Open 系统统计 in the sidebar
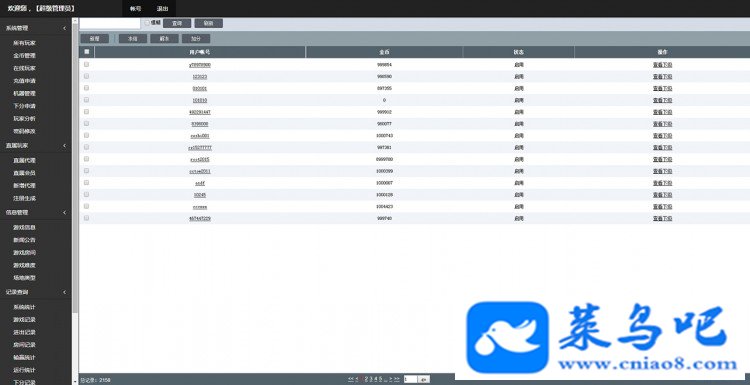This screenshot has height=385, width=750. 24,307
